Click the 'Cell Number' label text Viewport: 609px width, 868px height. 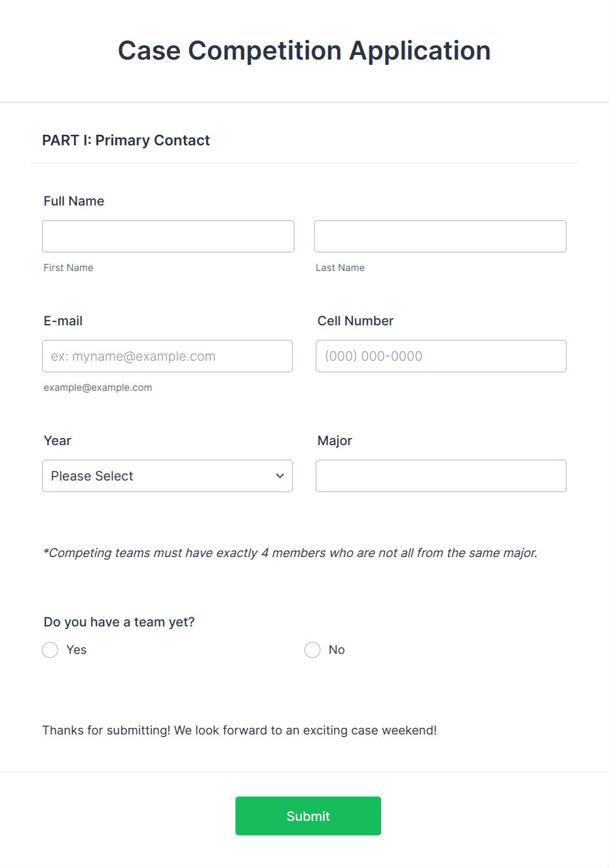point(356,321)
